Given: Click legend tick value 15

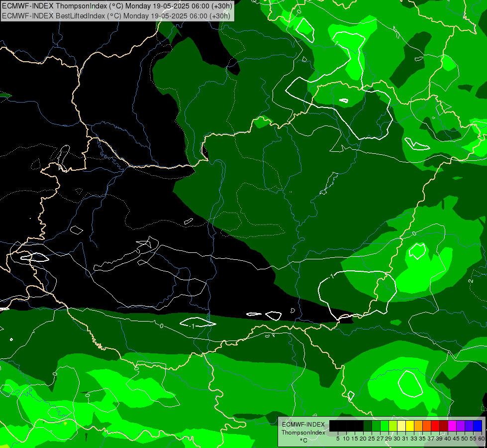Looking at the screenshot, I should (x=355, y=439).
